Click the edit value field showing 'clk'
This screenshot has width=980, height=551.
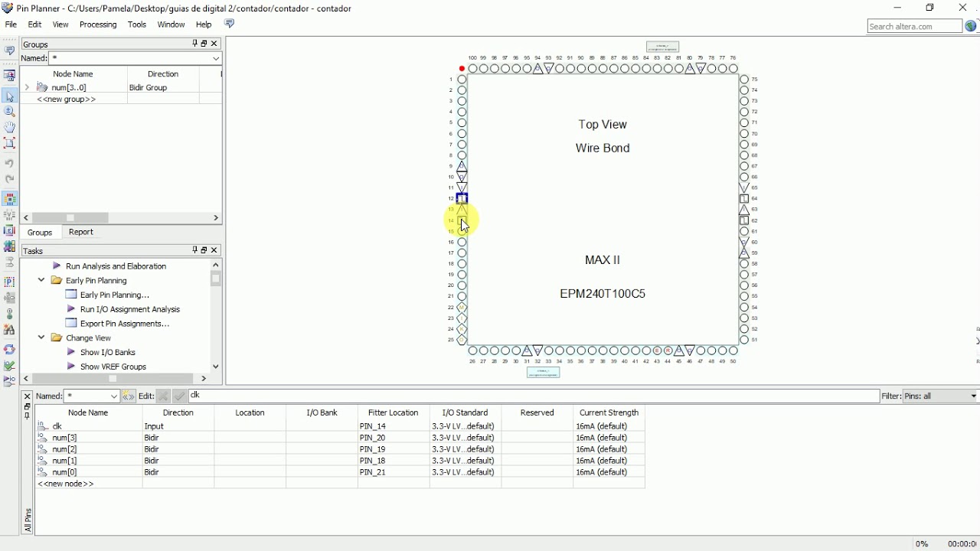click(534, 396)
